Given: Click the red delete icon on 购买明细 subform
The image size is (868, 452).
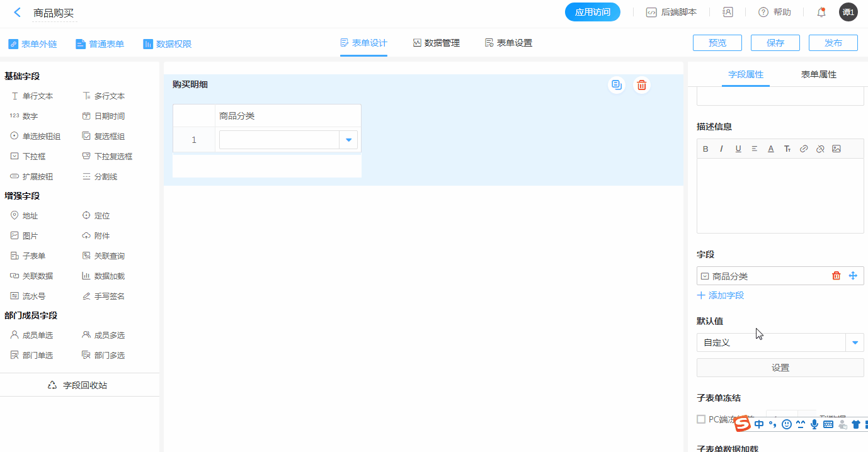Looking at the screenshot, I should [x=641, y=85].
